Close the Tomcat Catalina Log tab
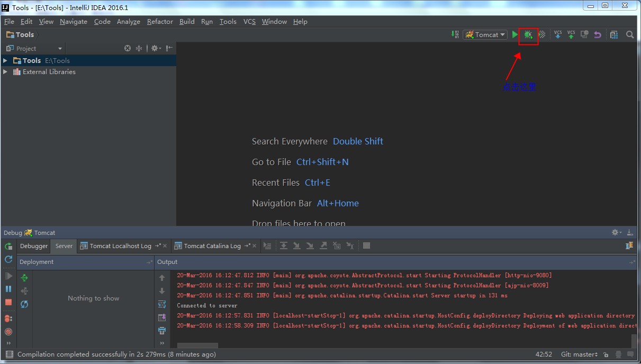641x364 pixels. [255, 245]
